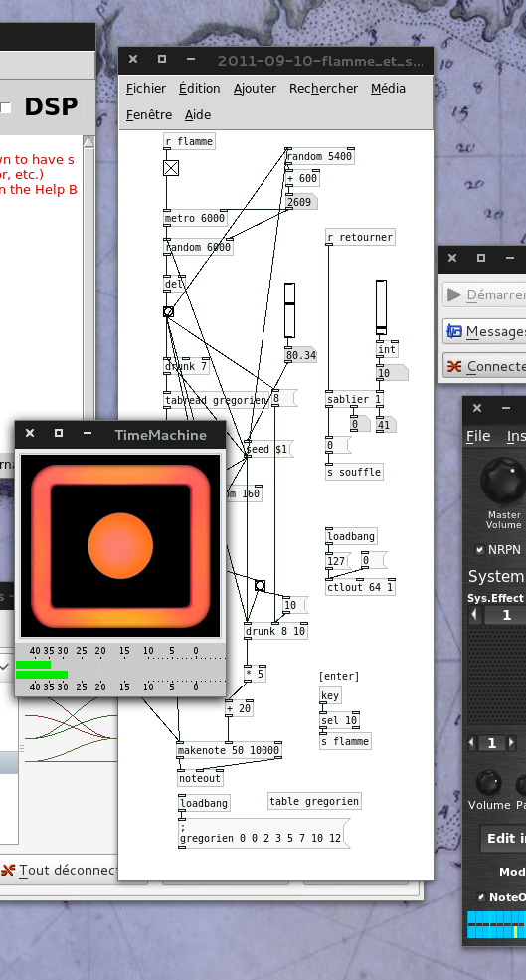The width and height of the screenshot is (526, 980).
Task: Toggle the checkbox under r flamme
Action: pyautogui.click(x=171, y=167)
